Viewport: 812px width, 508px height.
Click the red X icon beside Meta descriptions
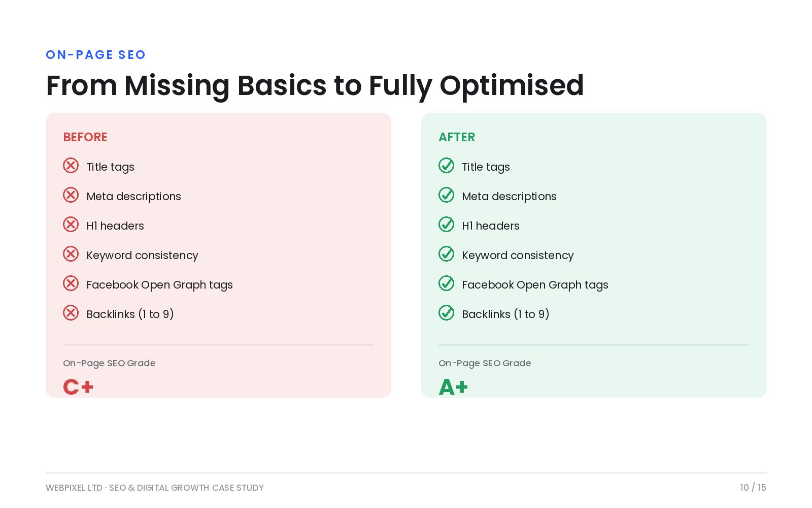[71, 195]
